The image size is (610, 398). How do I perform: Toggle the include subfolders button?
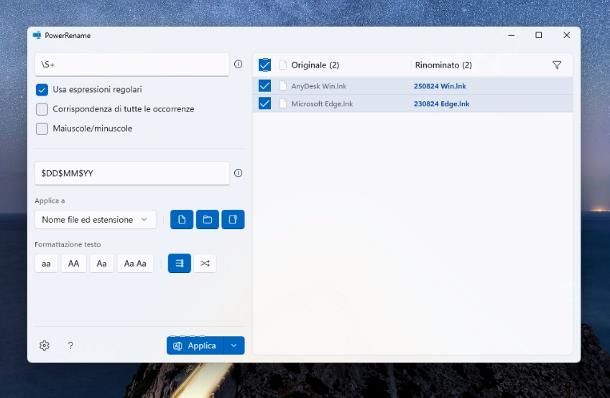(x=233, y=219)
